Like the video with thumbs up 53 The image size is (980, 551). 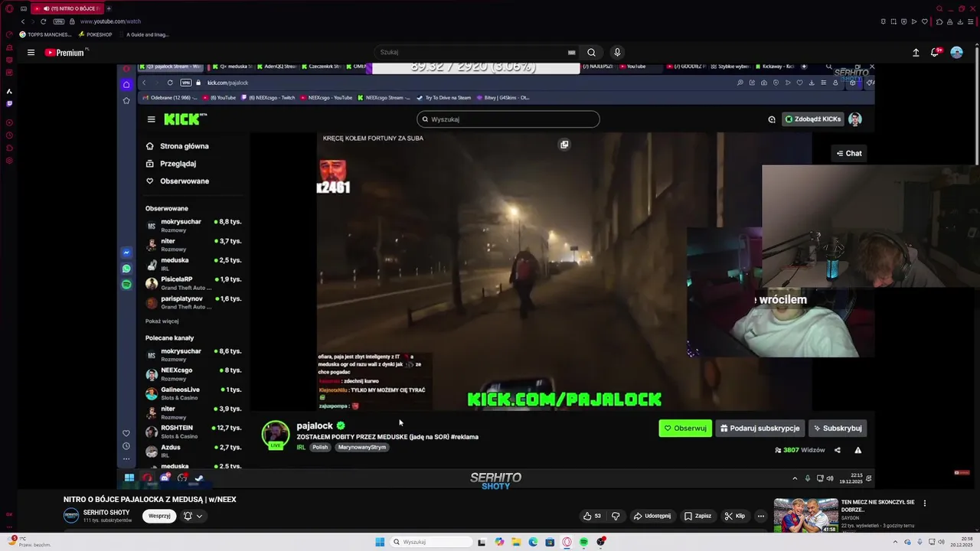click(x=592, y=516)
